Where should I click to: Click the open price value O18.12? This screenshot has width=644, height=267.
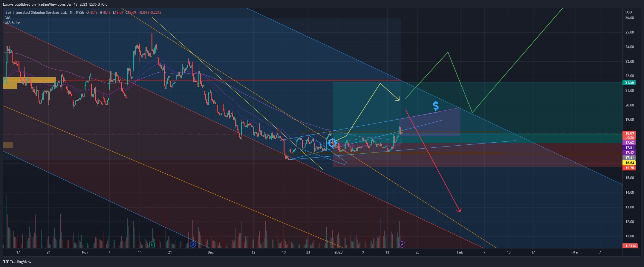point(92,13)
